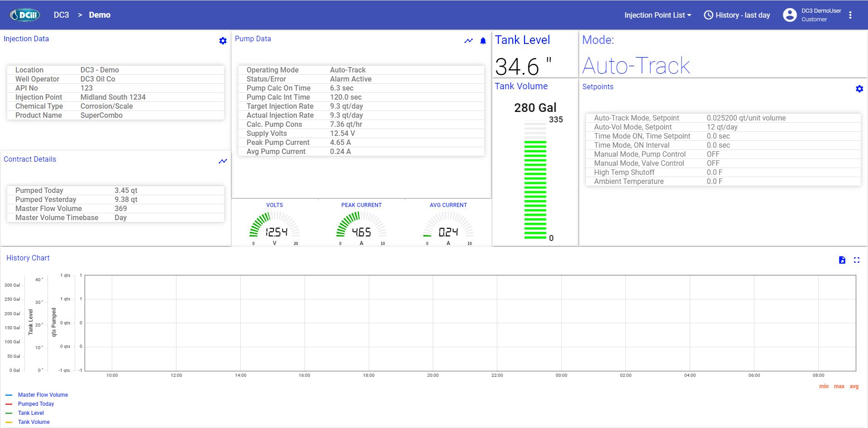Open Setpoints settings gear icon

pos(859,89)
